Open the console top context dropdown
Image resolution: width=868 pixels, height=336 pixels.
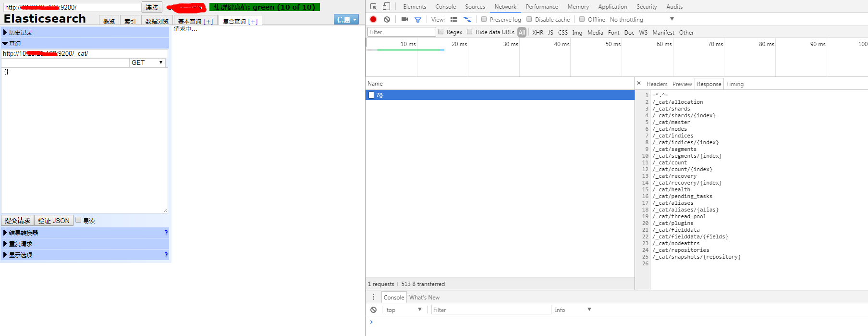(x=403, y=310)
